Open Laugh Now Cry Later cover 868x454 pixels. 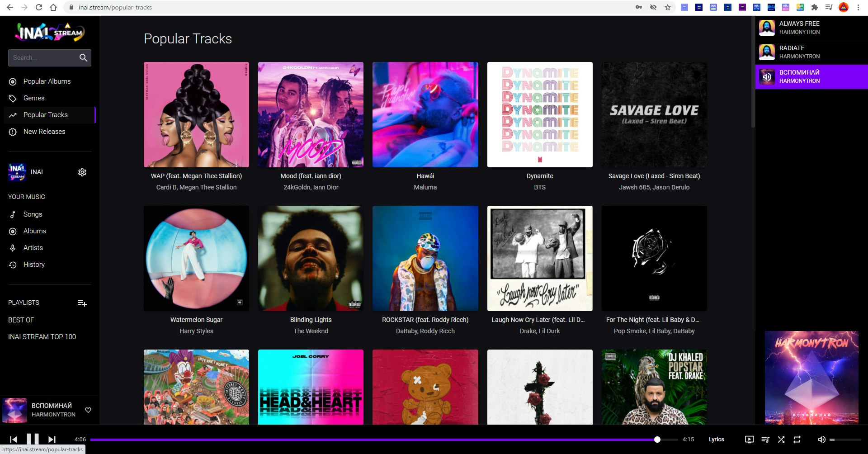click(540, 258)
